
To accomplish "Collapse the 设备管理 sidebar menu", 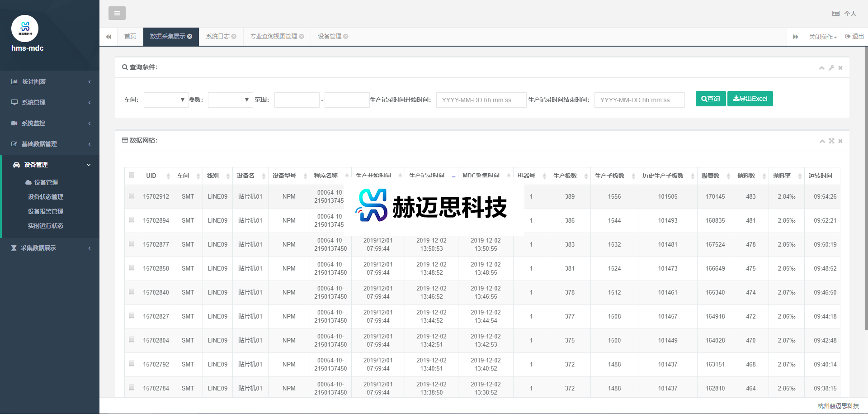I will (x=50, y=165).
